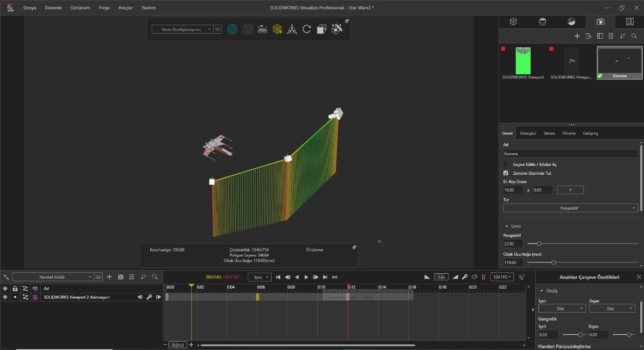Add a timeline item with the plus icon
This screenshot has height=350, width=644.
(x=109, y=277)
